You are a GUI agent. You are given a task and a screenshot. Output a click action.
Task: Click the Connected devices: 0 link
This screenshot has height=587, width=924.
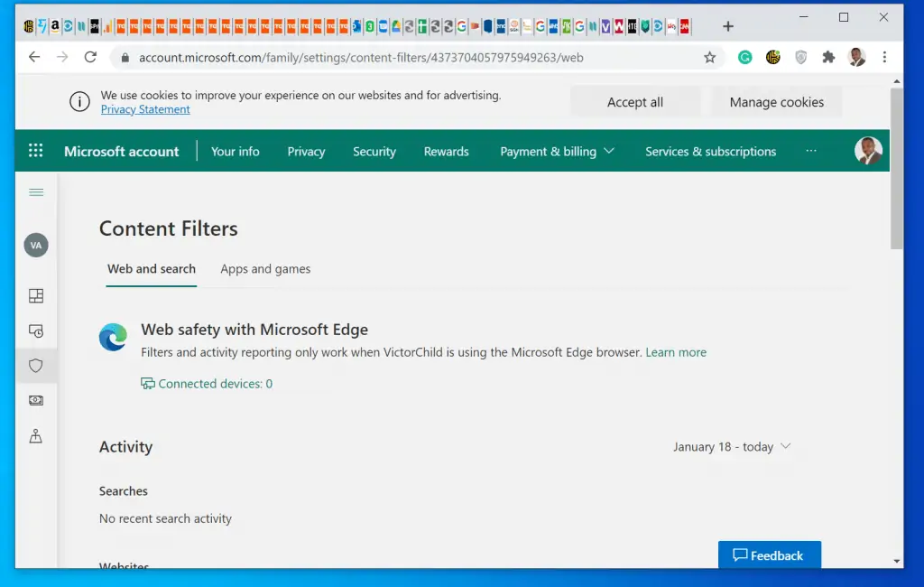(215, 384)
